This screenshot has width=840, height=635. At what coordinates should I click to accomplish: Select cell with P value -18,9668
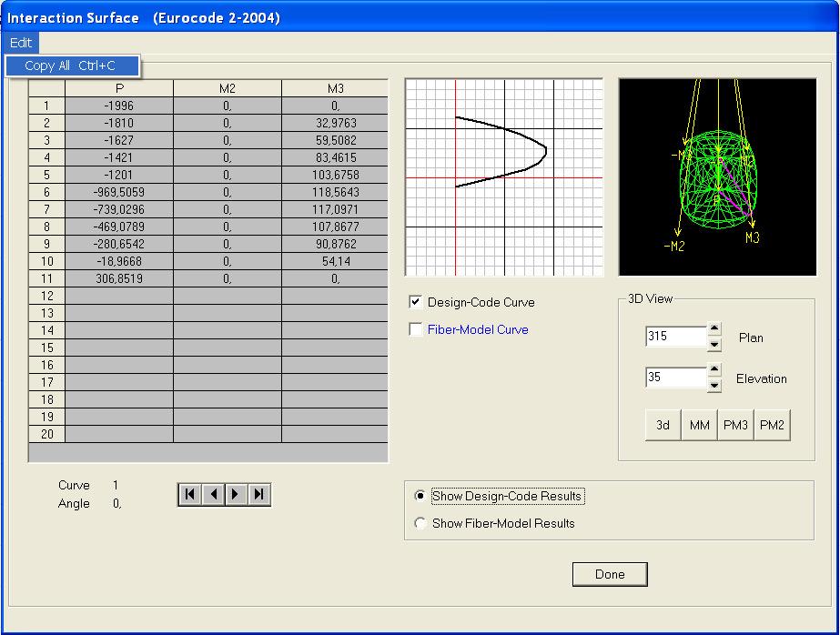[119, 261]
